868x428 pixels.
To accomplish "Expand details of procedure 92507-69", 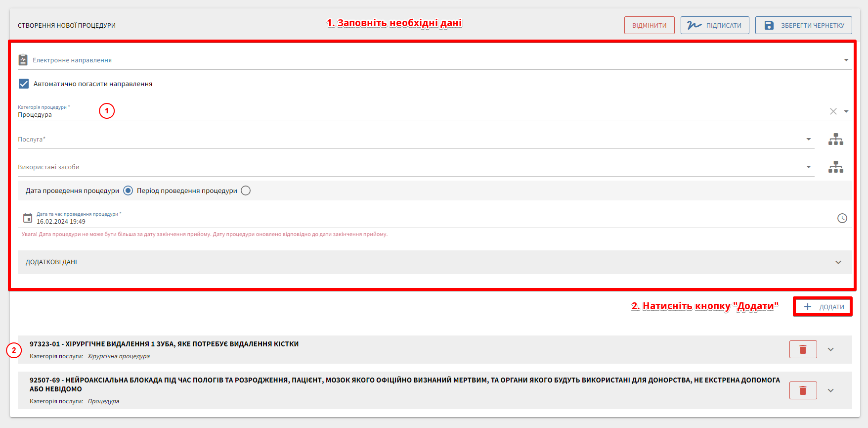I will 830,390.
